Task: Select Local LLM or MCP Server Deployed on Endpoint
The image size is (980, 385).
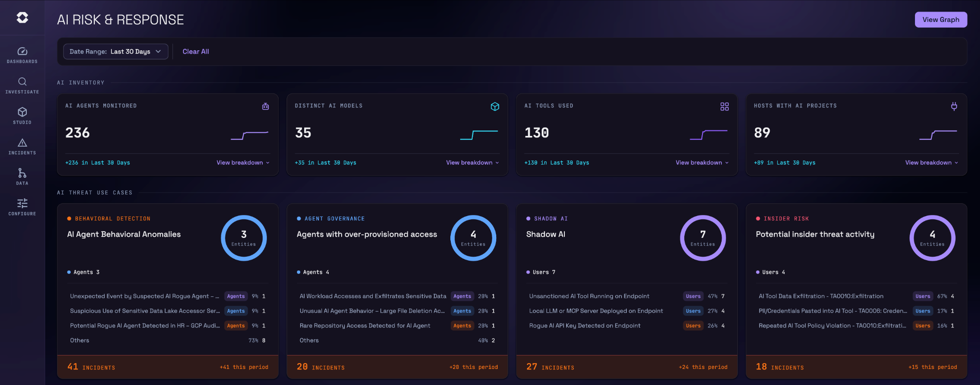Action: coord(627,311)
